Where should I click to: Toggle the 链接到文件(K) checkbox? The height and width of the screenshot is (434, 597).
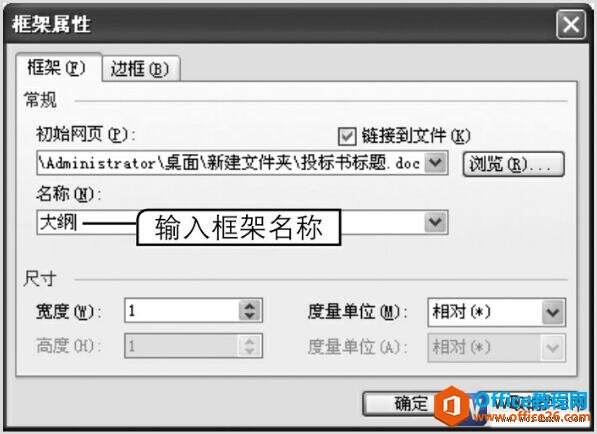coord(347,136)
